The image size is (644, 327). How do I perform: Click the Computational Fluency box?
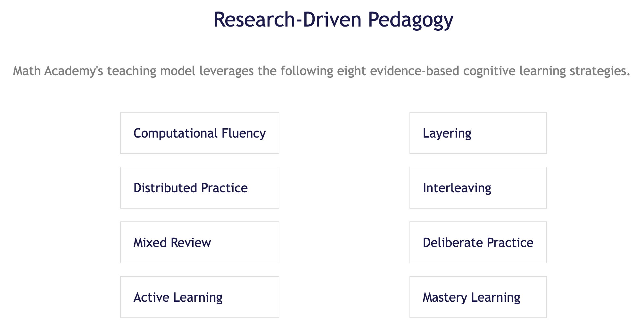tap(199, 133)
